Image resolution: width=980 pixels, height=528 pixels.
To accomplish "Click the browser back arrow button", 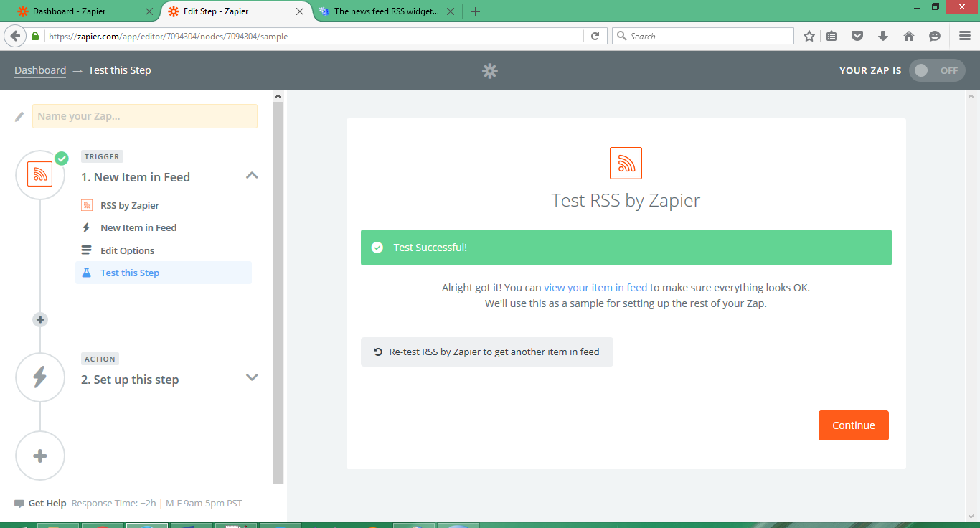I will [x=14, y=36].
